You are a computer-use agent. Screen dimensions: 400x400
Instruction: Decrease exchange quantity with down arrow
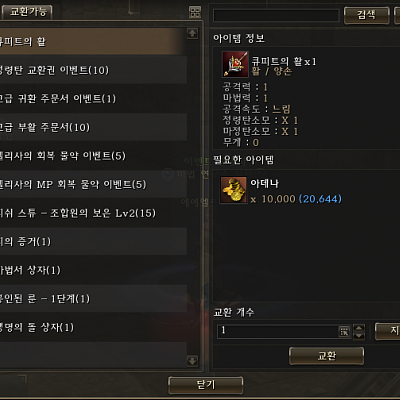click(x=359, y=336)
